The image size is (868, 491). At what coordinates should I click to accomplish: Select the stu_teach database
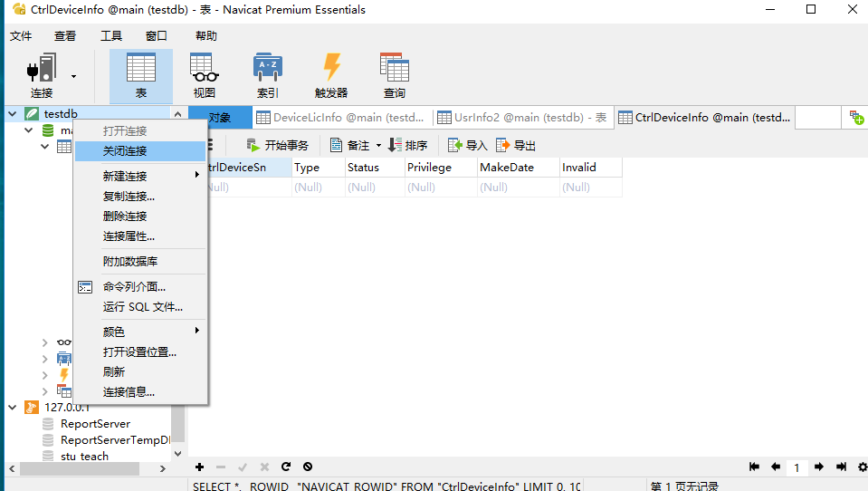(x=84, y=456)
